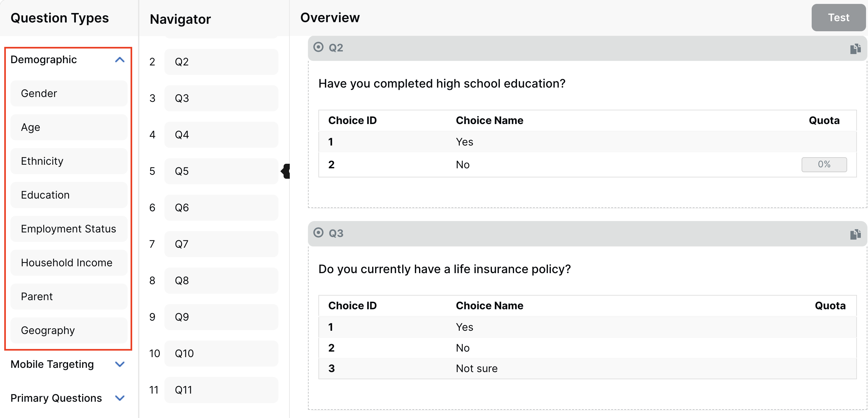Select the Household Income question type

[69, 262]
